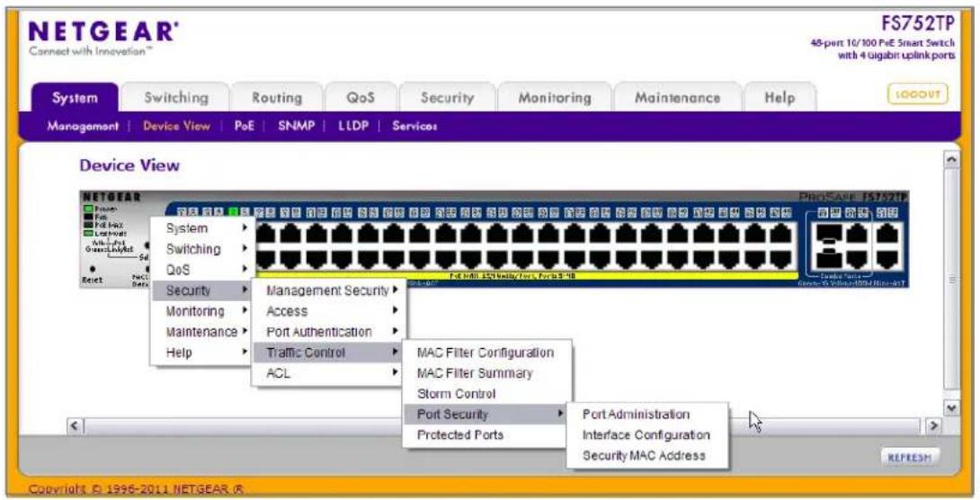Expand arrow next to Switching menu entry
The width and height of the screenshot is (980, 500).
click(245, 249)
